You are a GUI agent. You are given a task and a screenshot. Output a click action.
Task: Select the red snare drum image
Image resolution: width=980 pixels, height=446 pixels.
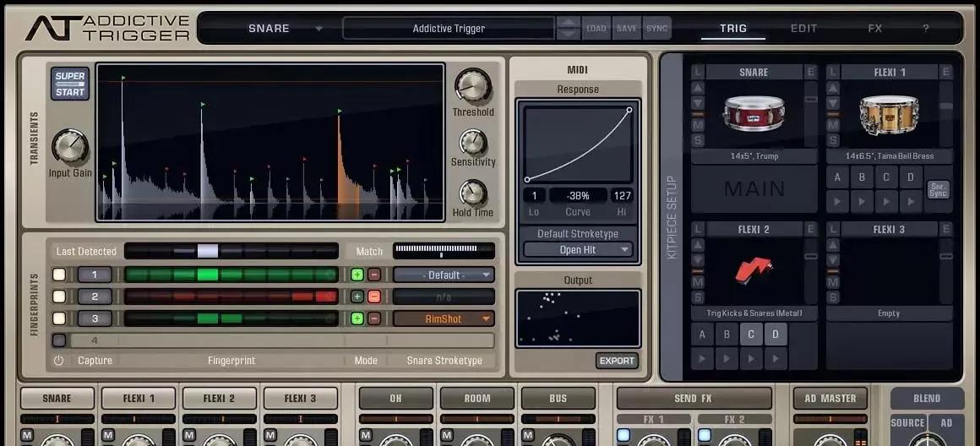(x=754, y=114)
